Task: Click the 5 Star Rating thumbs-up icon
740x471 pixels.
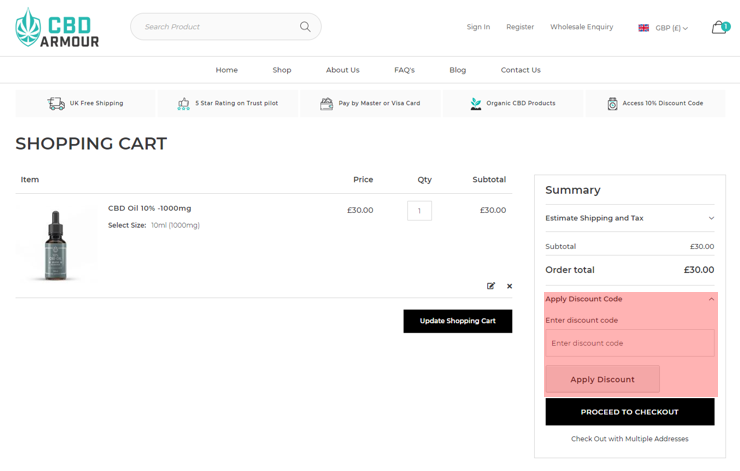Action: coord(183,103)
